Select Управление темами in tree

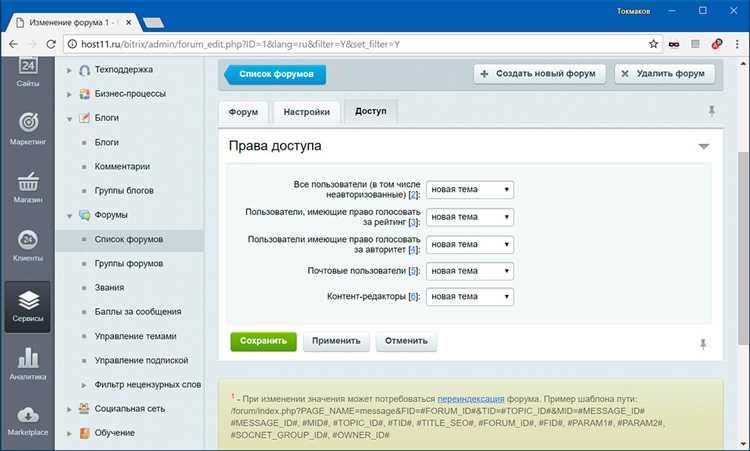tap(135, 336)
